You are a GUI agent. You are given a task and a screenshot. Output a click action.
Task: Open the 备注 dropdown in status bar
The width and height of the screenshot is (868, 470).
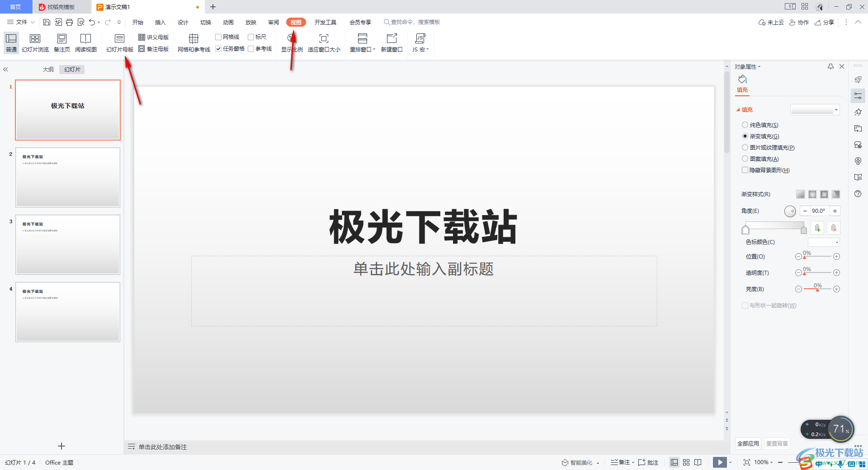click(633, 462)
